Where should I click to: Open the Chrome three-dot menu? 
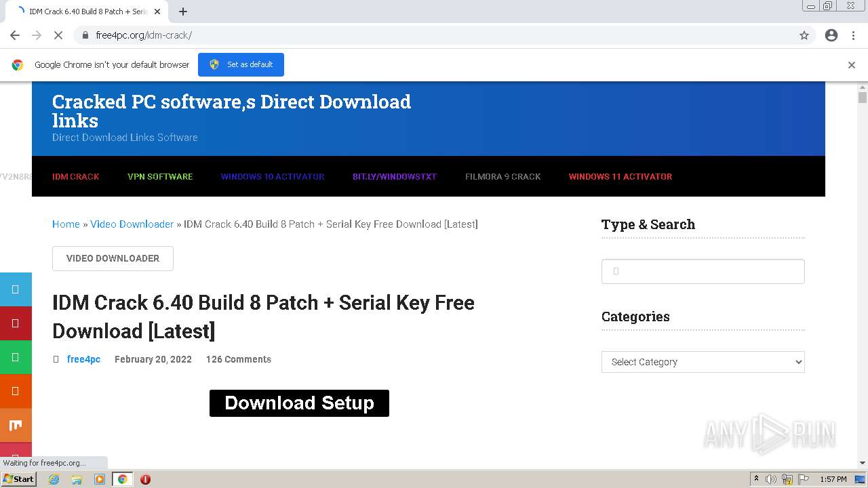[853, 35]
